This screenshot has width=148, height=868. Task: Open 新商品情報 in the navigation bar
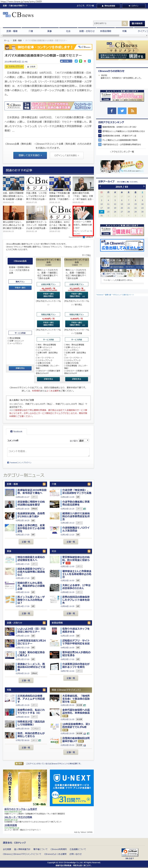(x=106, y=31)
